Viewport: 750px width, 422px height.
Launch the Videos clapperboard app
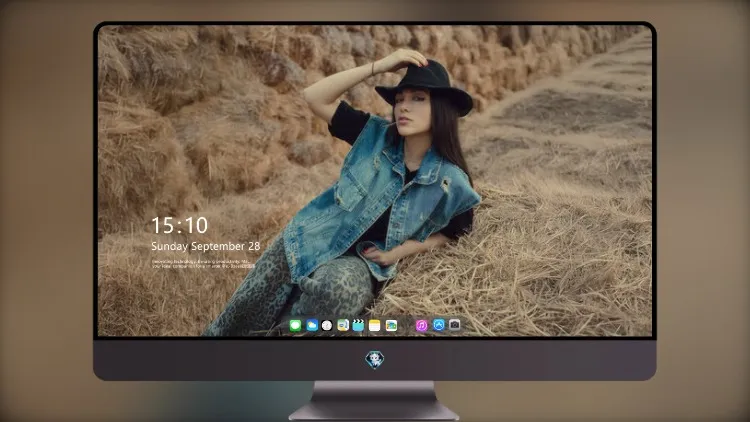358,326
